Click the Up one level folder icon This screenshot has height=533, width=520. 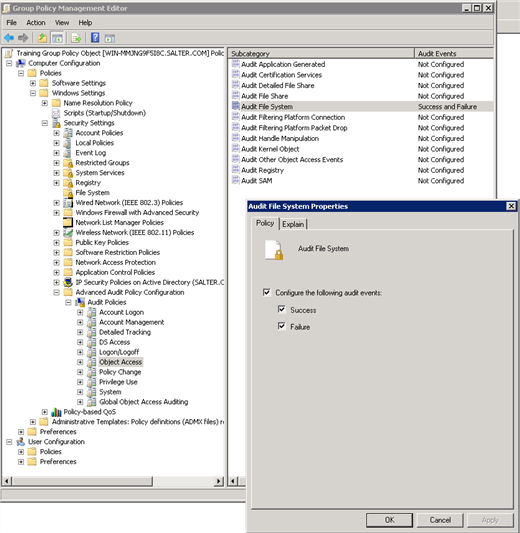(x=42, y=38)
